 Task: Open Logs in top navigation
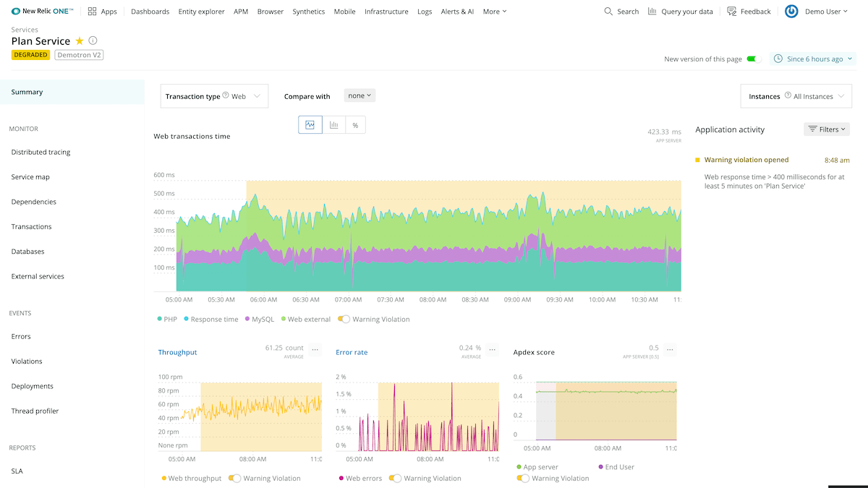[x=425, y=12]
